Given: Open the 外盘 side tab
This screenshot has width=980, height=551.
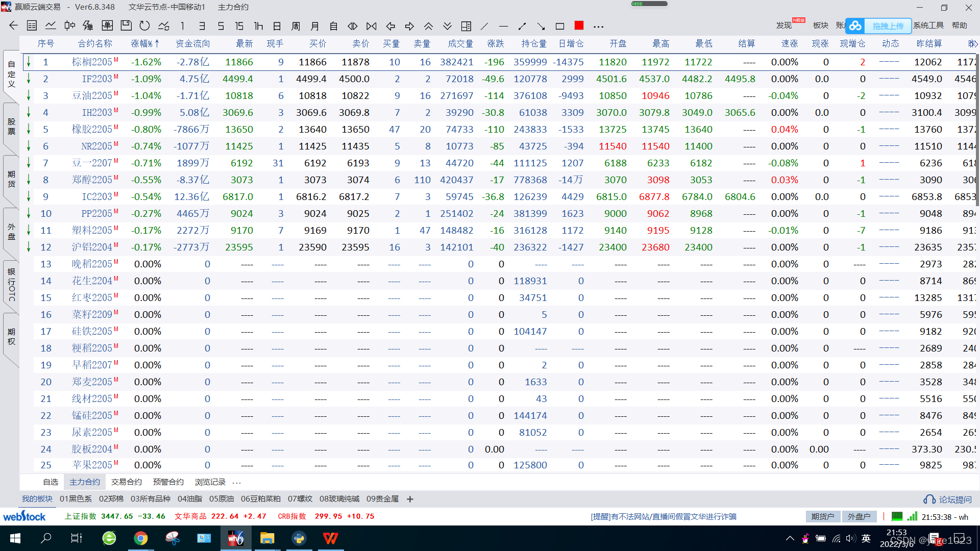Looking at the screenshot, I should (x=11, y=232).
